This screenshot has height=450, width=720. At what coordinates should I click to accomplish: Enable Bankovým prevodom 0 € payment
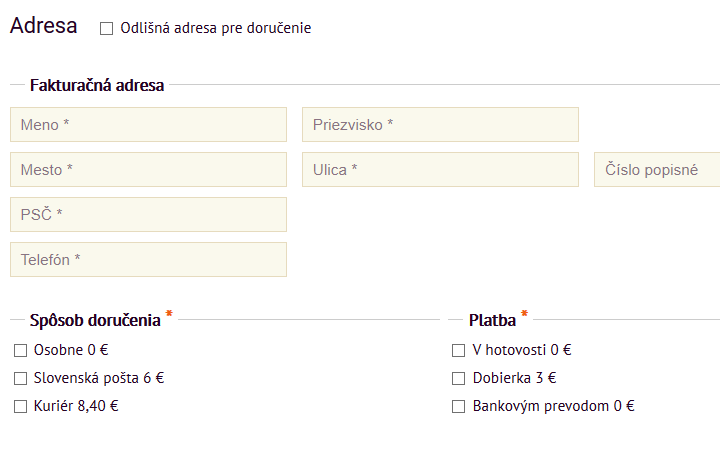coord(459,407)
